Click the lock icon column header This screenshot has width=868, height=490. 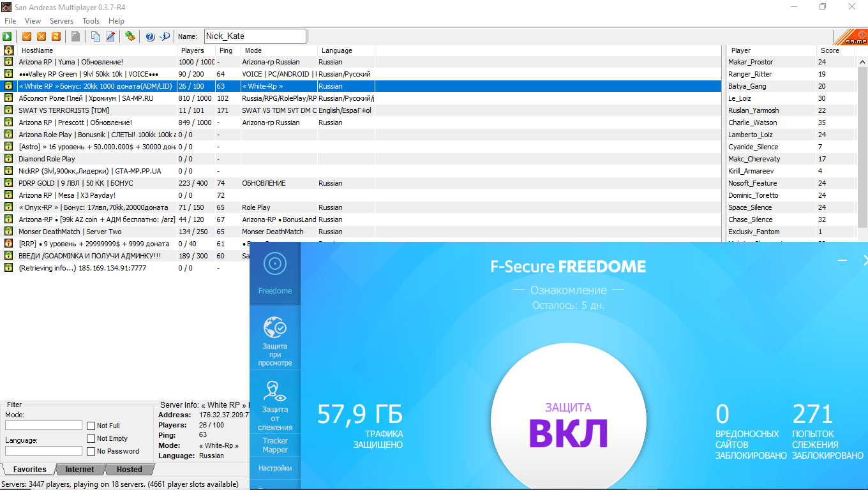tap(8, 50)
